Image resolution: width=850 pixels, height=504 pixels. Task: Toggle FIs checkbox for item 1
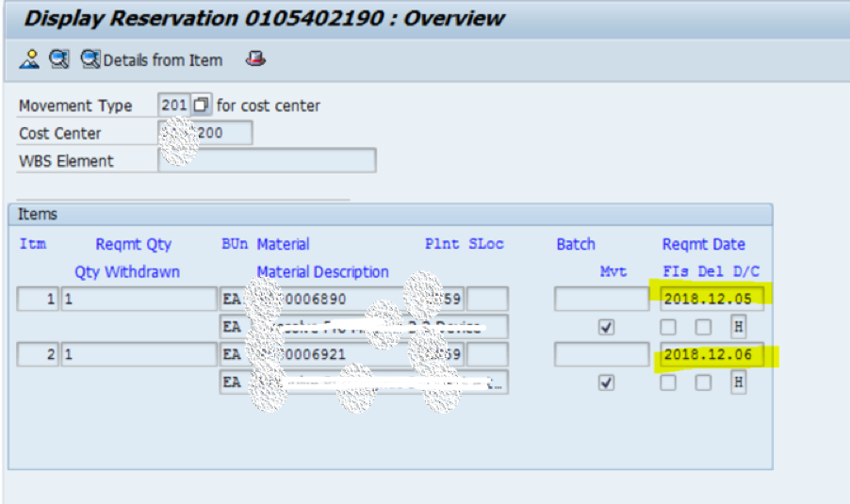pos(668,327)
